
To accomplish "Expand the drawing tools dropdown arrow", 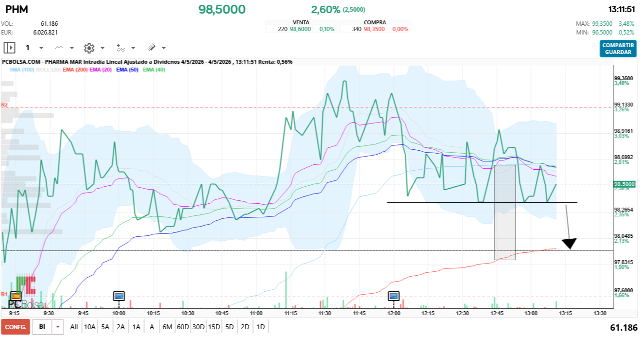I will tap(164, 48).
